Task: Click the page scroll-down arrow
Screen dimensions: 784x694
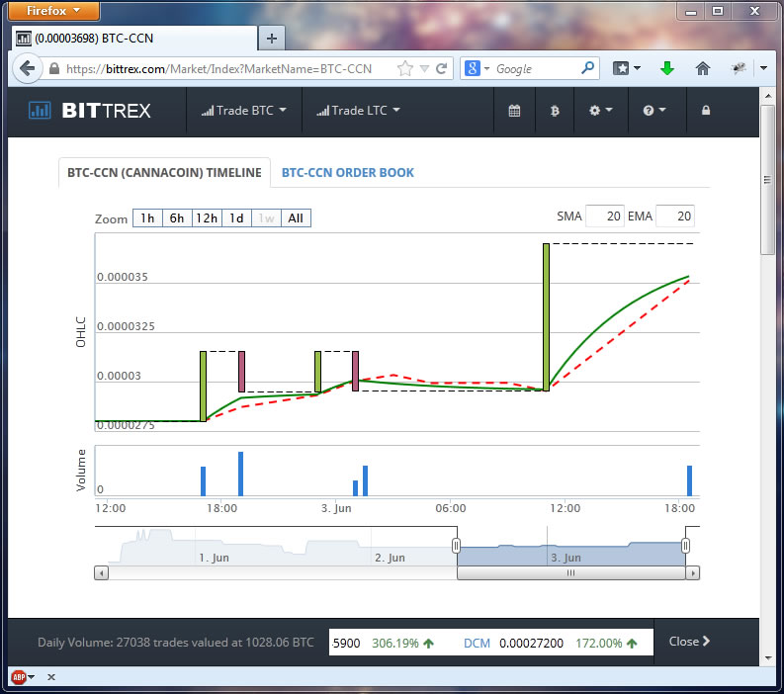Action: point(767,658)
